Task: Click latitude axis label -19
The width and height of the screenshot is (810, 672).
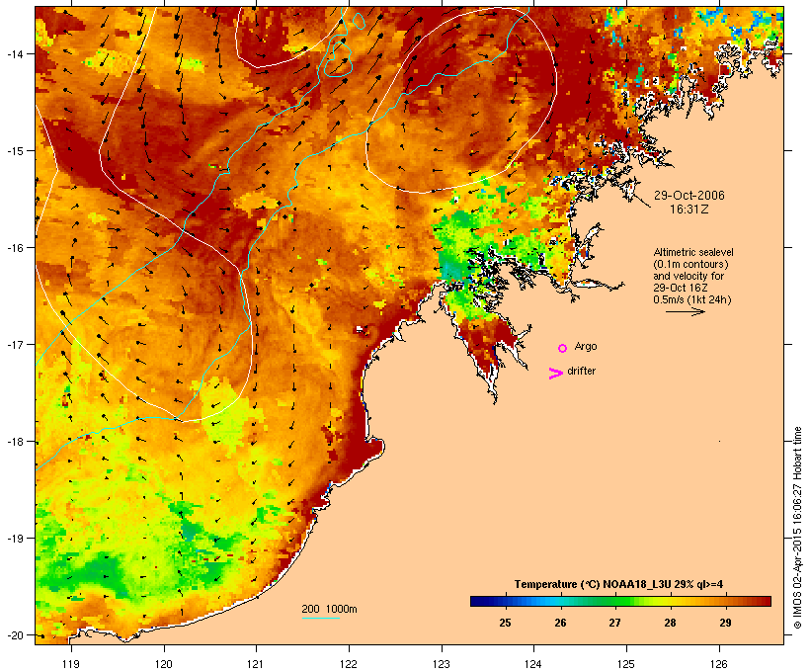Action: [14, 539]
